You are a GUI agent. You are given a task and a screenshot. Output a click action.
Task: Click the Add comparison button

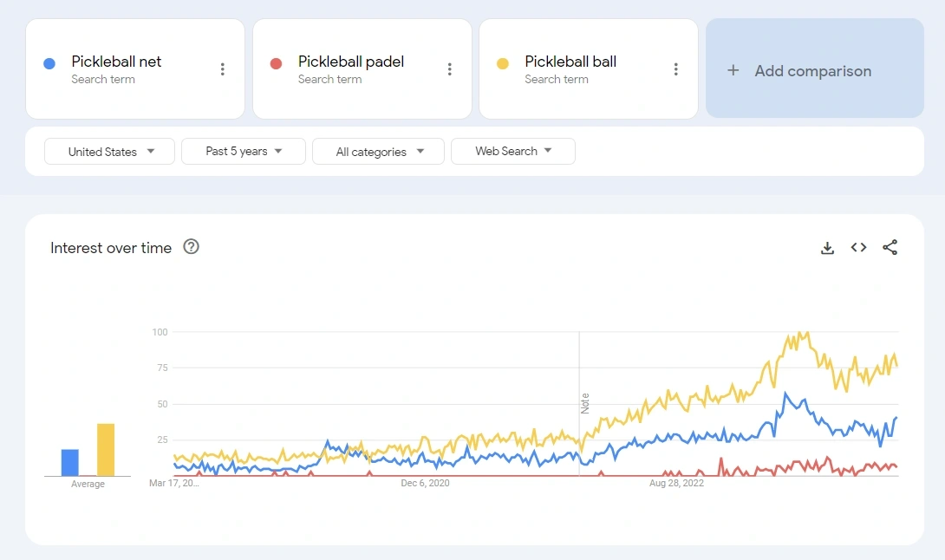click(x=813, y=70)
